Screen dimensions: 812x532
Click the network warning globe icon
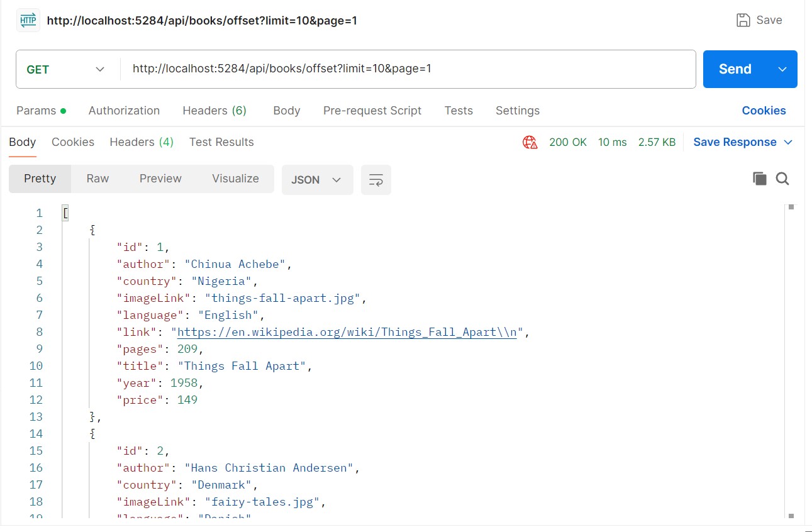(x=530, y=142)
